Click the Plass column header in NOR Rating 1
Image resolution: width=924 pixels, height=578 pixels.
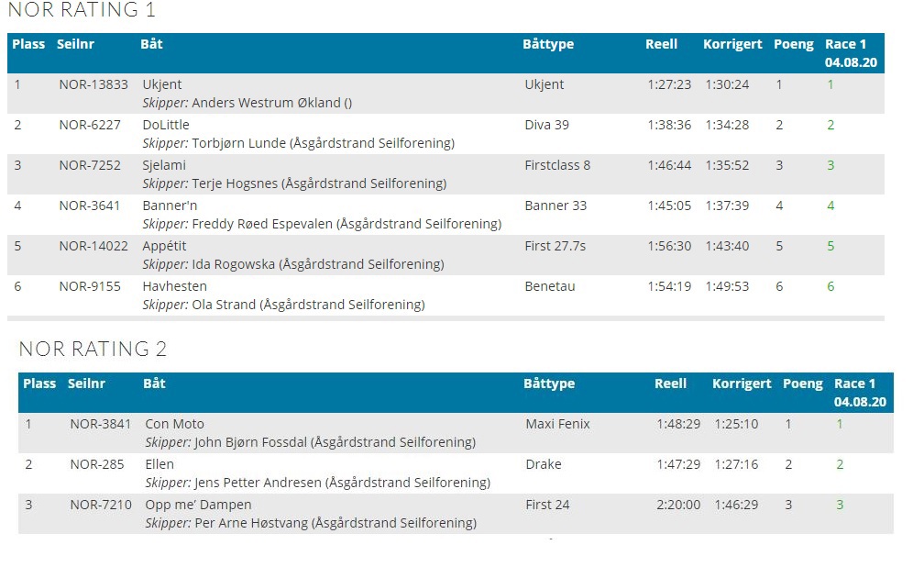coord(28,44)
